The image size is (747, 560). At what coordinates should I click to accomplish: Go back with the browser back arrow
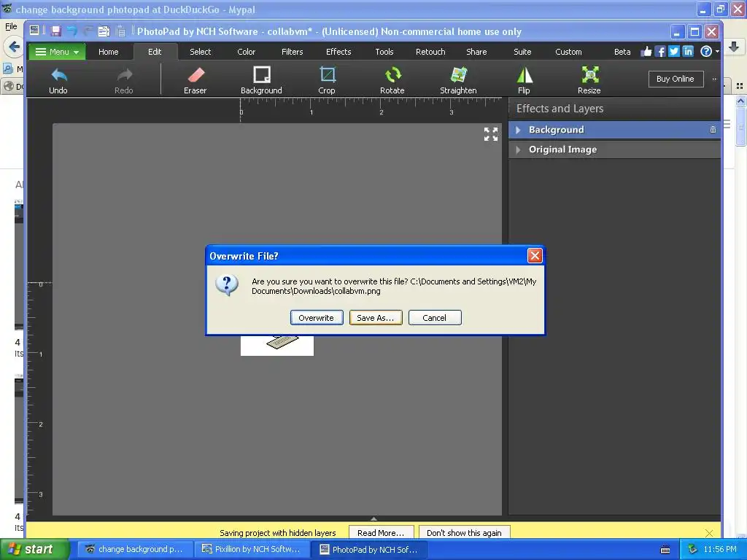[13, 47]
